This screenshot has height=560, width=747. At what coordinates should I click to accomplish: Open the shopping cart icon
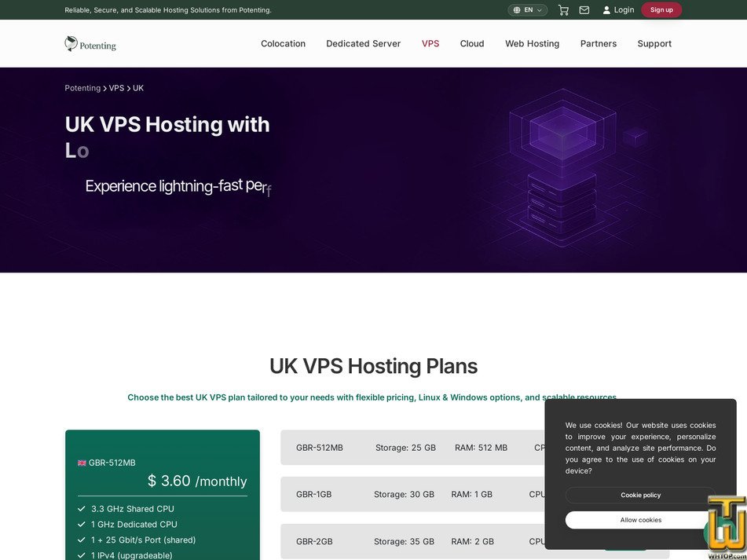pos(563,10)
